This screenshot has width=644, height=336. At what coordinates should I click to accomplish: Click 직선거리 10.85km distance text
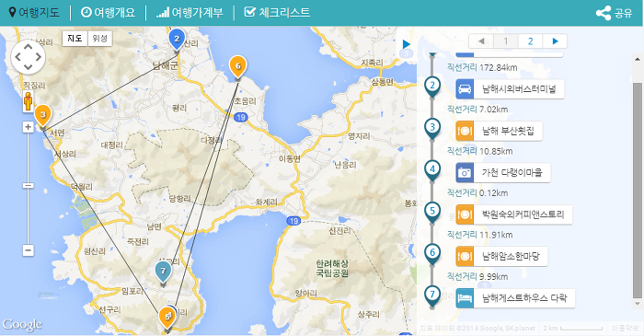(x=479, y=151)
